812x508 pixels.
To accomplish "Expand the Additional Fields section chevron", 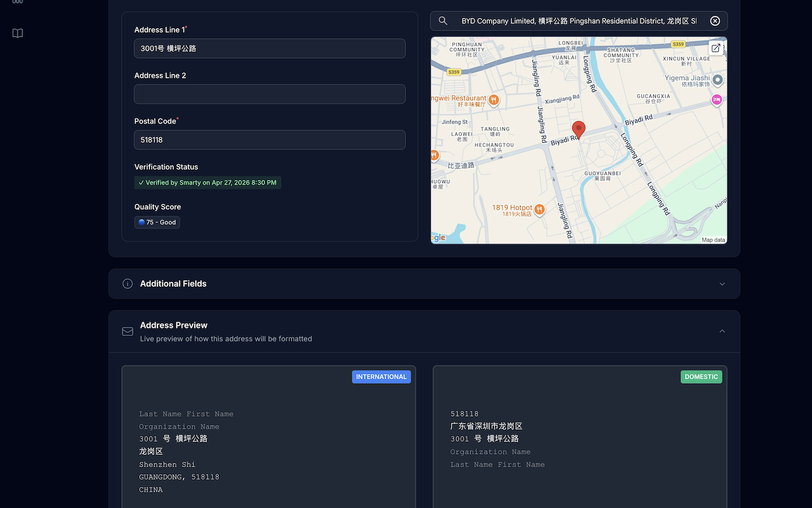I will point(722,284).
